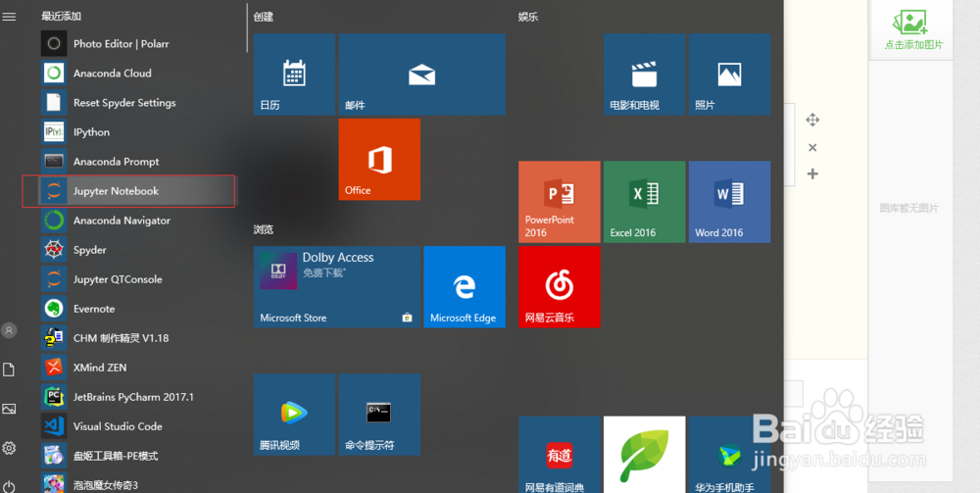
Task: Click the move arrows icon in background page
Action: tap(812, 120)
